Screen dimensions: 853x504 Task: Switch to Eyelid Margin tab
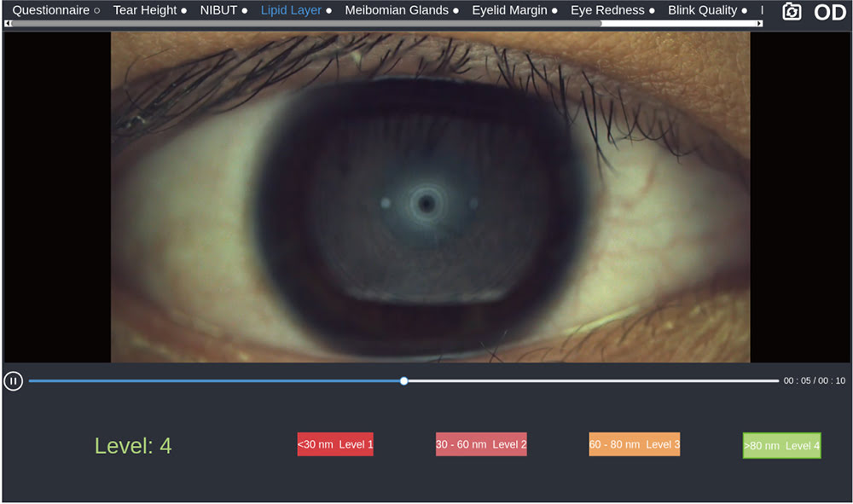(509, 10)
